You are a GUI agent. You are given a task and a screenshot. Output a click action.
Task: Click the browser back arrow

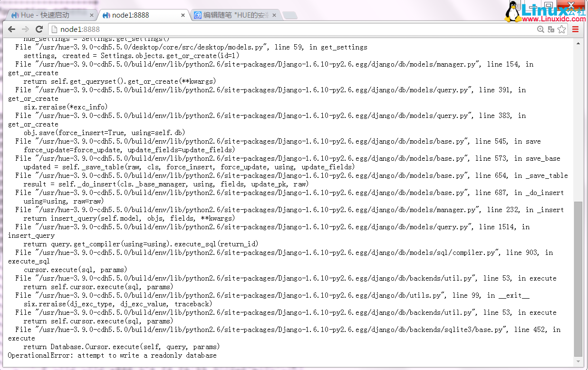12,29
